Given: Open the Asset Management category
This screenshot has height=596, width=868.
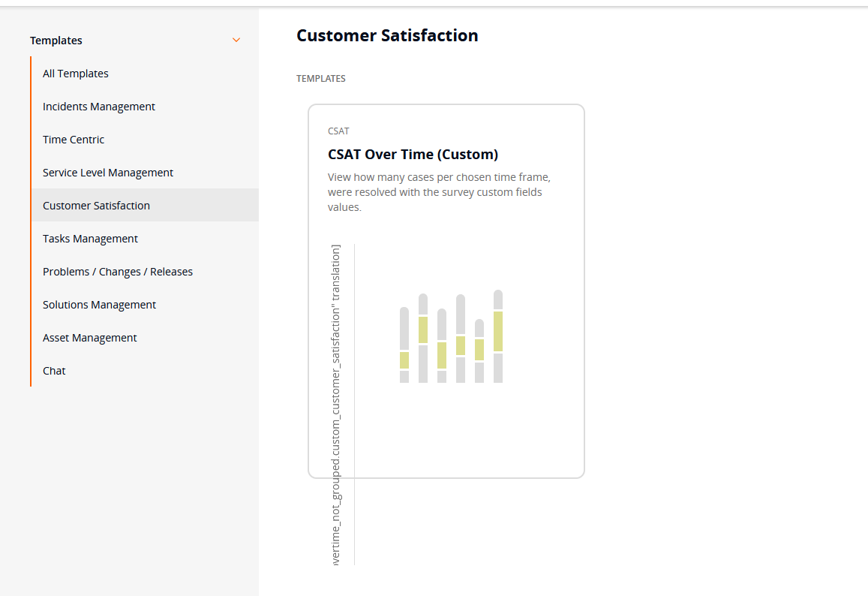Looking at the screenshot, I should point(89,337).
